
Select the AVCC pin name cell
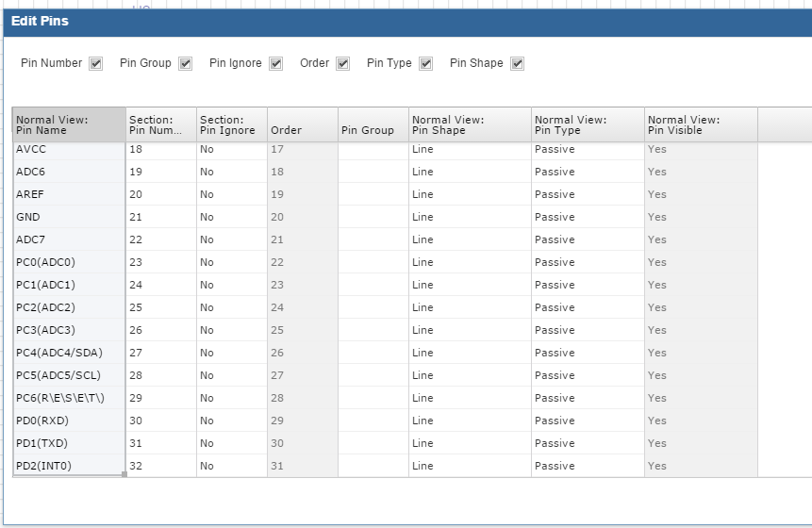coord(69,149)
